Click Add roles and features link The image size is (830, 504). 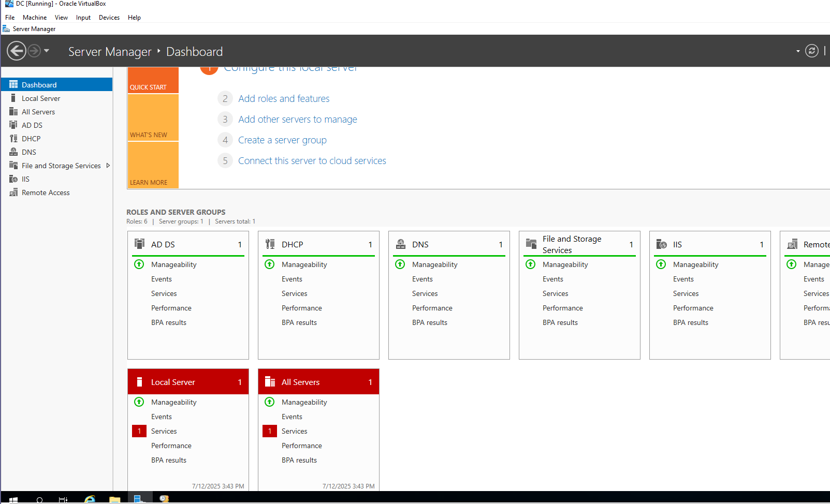tap(284, 98)
